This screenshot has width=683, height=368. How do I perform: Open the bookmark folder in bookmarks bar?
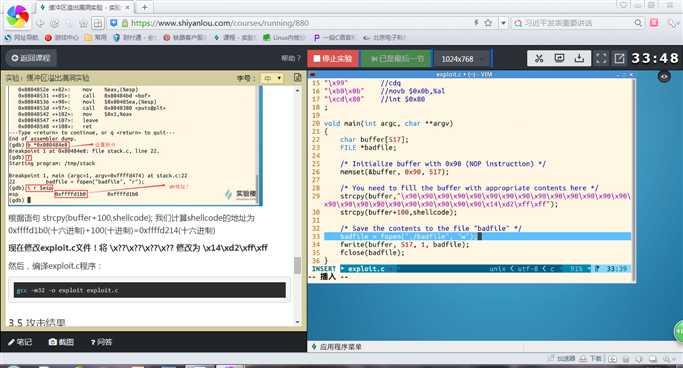[96, 37]
